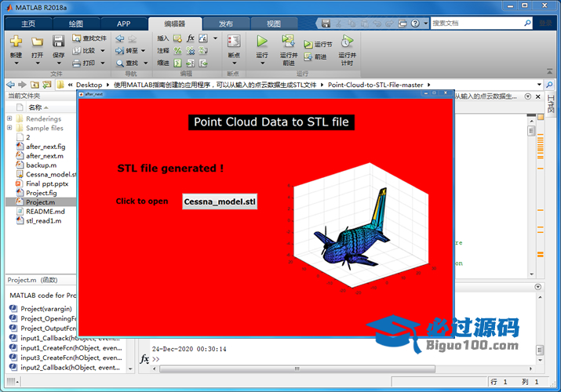Click the comment percent (%) icon
This screenshot has width=561, height=392.
(177, 51)
